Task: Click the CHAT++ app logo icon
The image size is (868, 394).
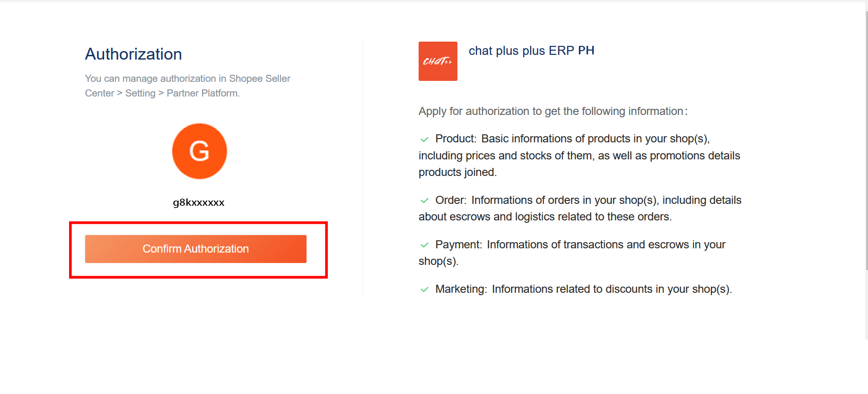Action: (x=438, y=61)
